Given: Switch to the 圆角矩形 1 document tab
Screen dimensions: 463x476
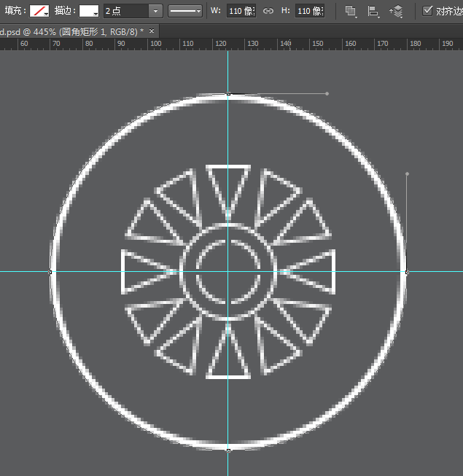Looking at the screenshot, I should tap(73, 32).
